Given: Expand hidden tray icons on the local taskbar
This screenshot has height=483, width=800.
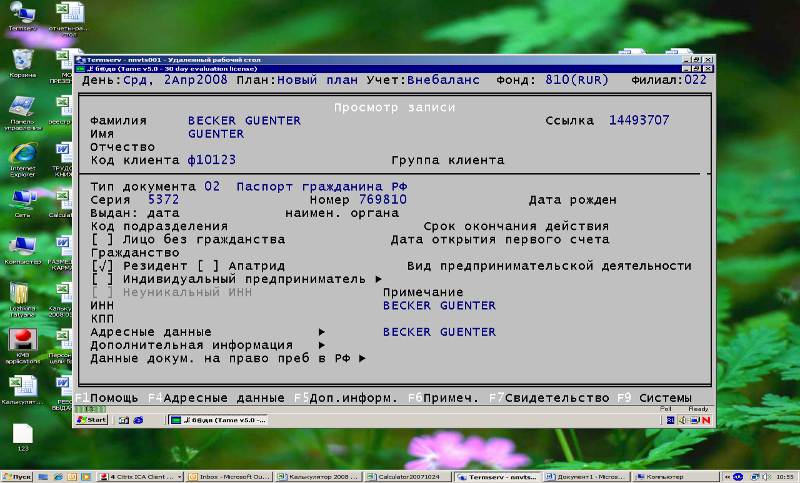Looking at the screenshot, I should [727, 477].
